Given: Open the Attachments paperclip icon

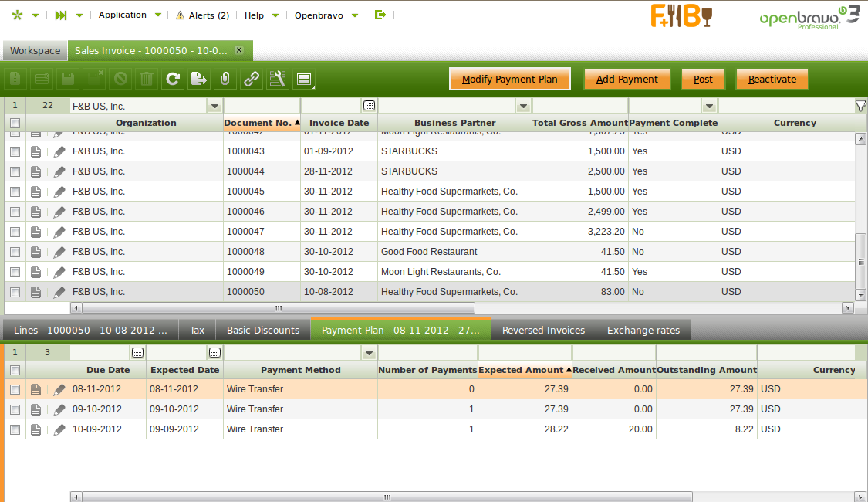Looking at the screenshot, I should tap(225, 79).
